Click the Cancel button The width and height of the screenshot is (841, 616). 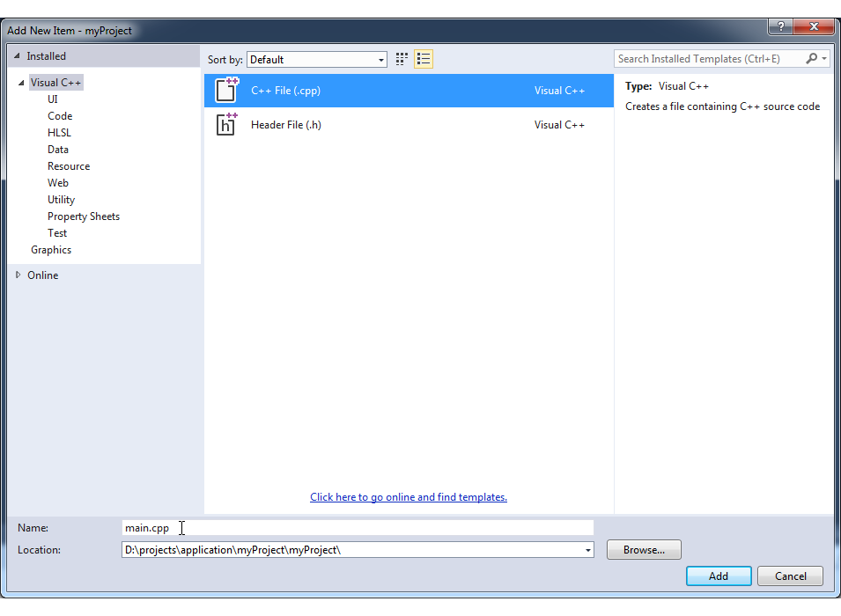click(x=791, y=576)
